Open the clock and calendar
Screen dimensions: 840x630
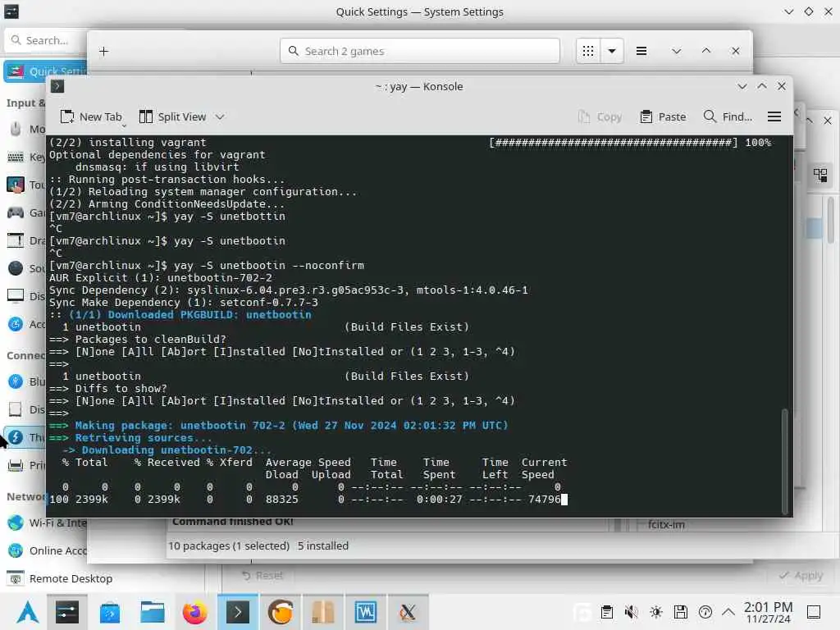pyautogui.click(x=768, y=612)
